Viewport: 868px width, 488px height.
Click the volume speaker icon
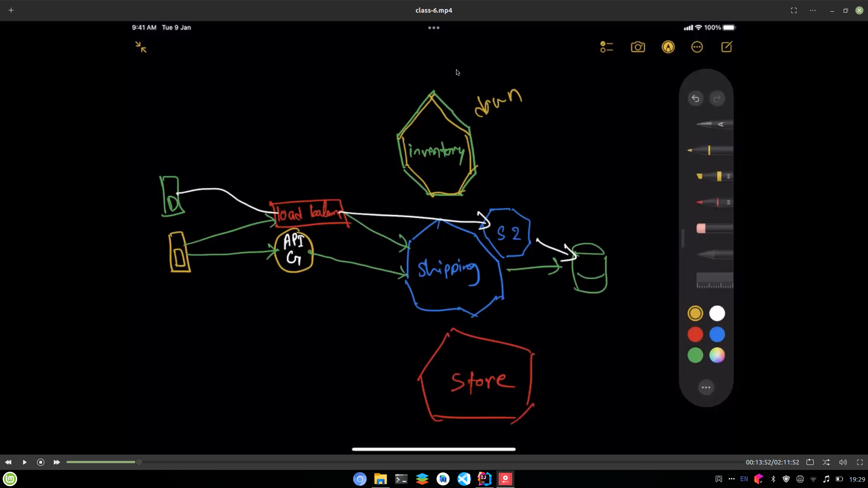[x=843, y=462]
